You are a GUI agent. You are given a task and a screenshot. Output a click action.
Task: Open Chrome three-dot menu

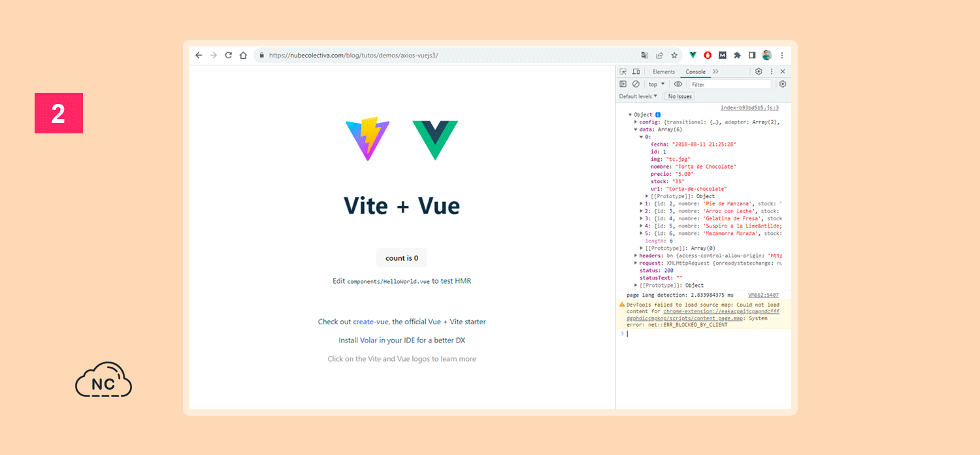[x=782, y=56]
